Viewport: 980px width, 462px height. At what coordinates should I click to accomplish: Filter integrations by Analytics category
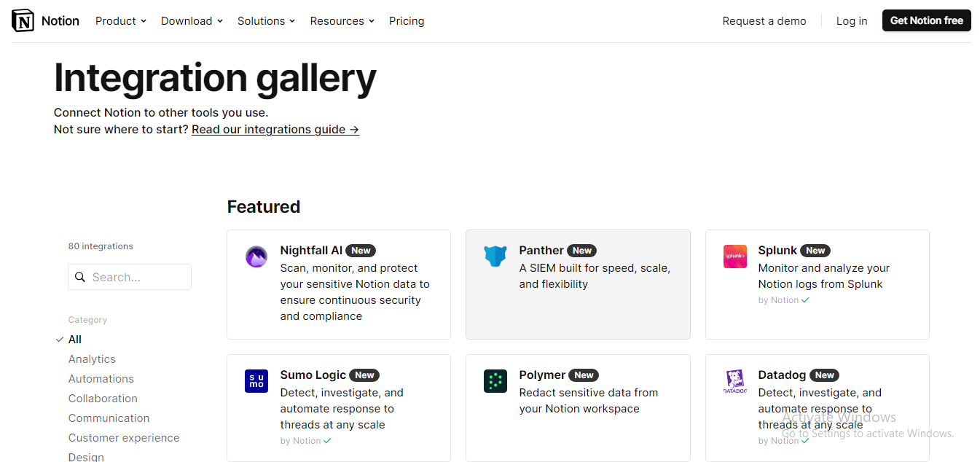[x=92, y=359]
